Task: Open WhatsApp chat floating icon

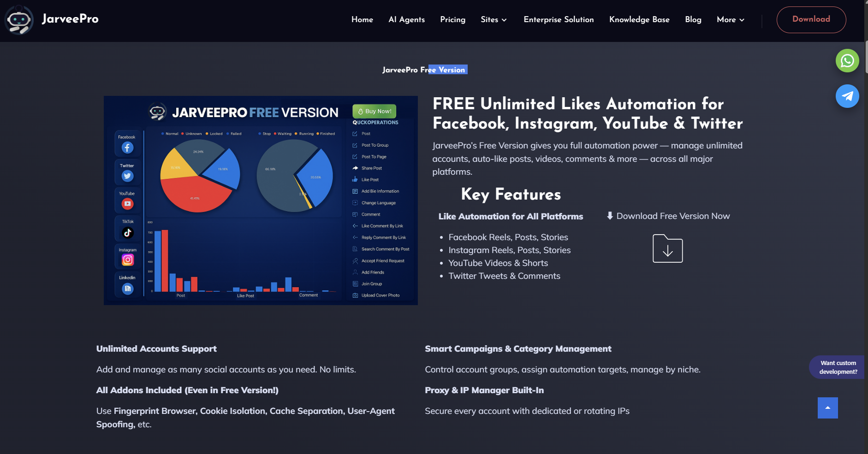Action: coord(847,61)
